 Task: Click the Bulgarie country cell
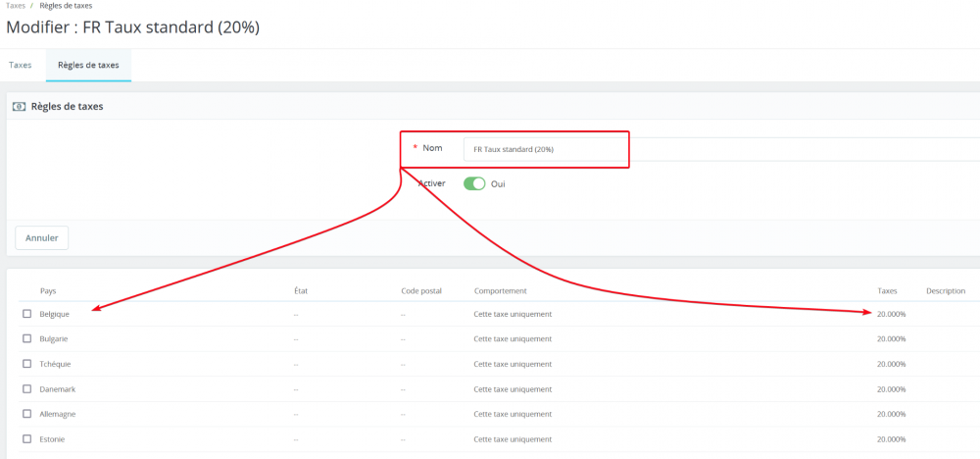pyautogui.click(x=54, y=339)
